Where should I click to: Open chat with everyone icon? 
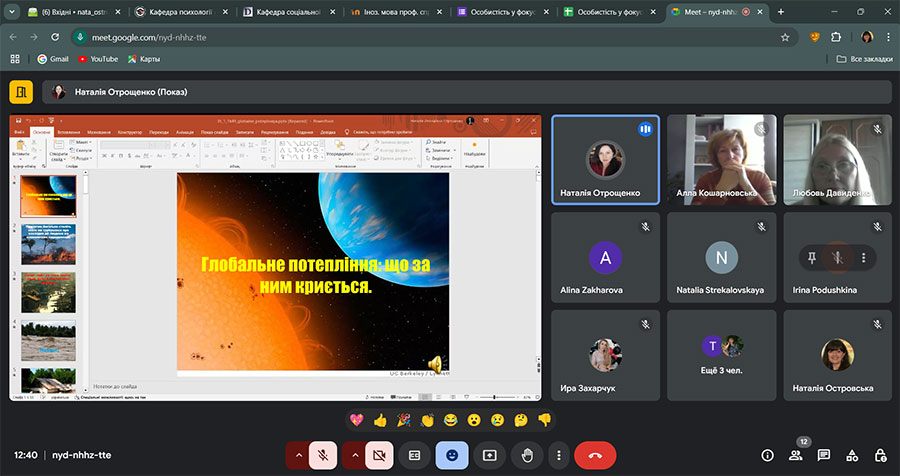(824, 454)
